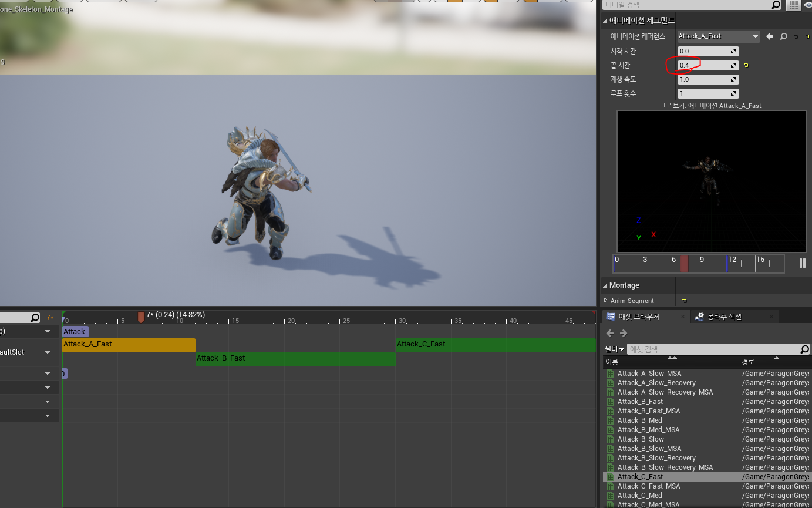Click the 끝 시간 value field 0.4
This screenshot has height=508, width=812.
[708, 65]
